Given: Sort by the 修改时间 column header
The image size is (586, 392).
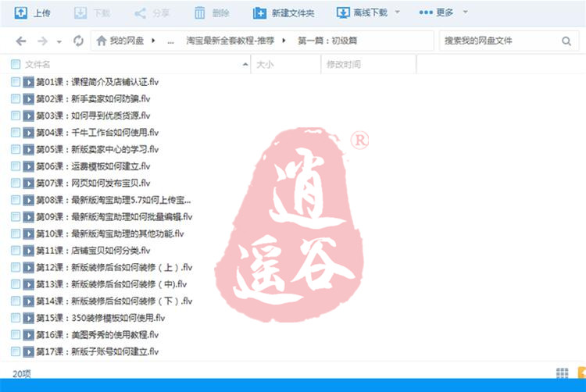Looking at the screenshot, I should point(344,65).
